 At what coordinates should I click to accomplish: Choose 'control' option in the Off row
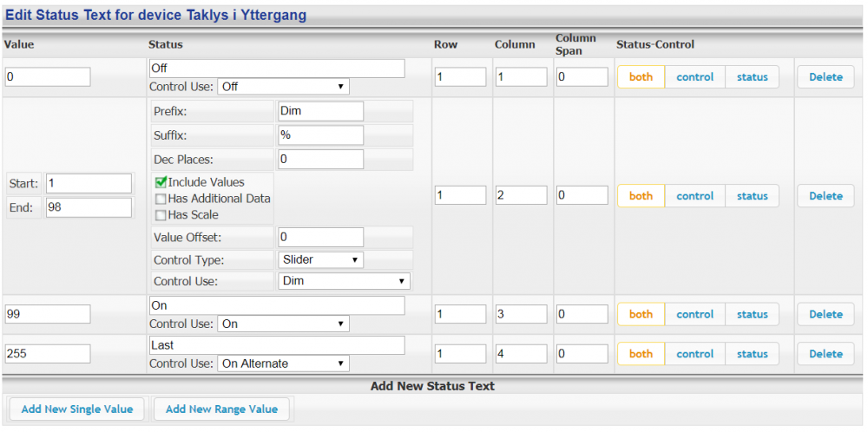694,77
